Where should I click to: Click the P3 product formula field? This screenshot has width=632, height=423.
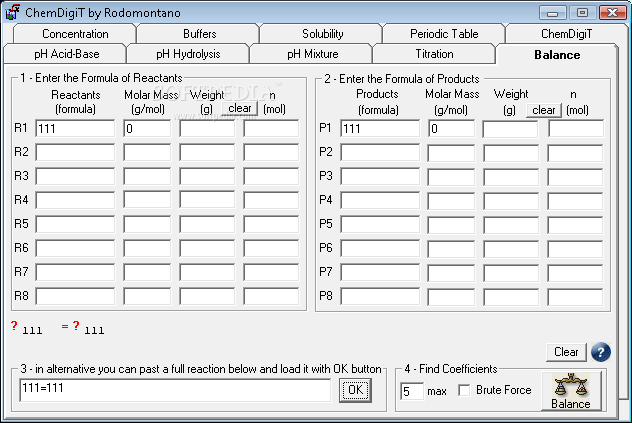380,177
